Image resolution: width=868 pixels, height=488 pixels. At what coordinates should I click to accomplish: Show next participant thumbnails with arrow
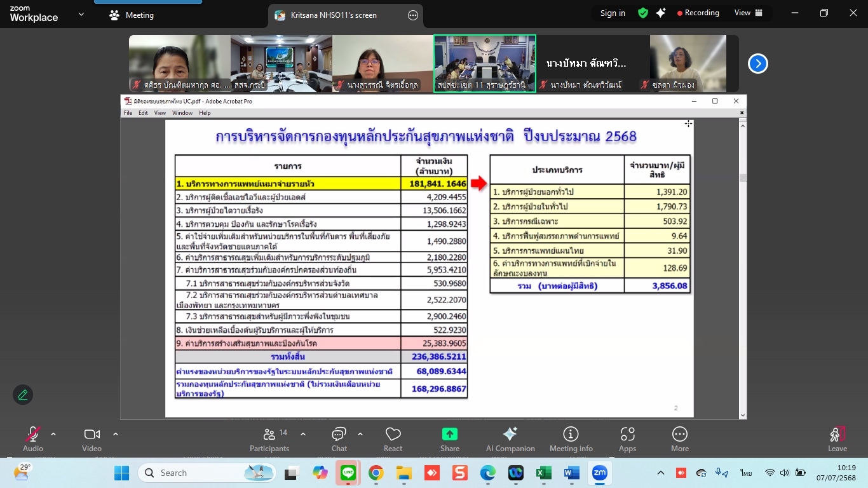click(758, 64)
